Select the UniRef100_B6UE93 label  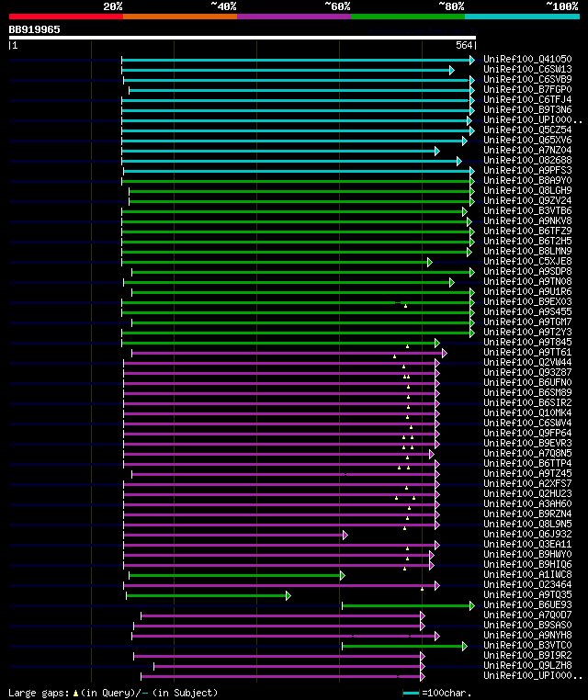pyautogui.click(x=527, y=604)
